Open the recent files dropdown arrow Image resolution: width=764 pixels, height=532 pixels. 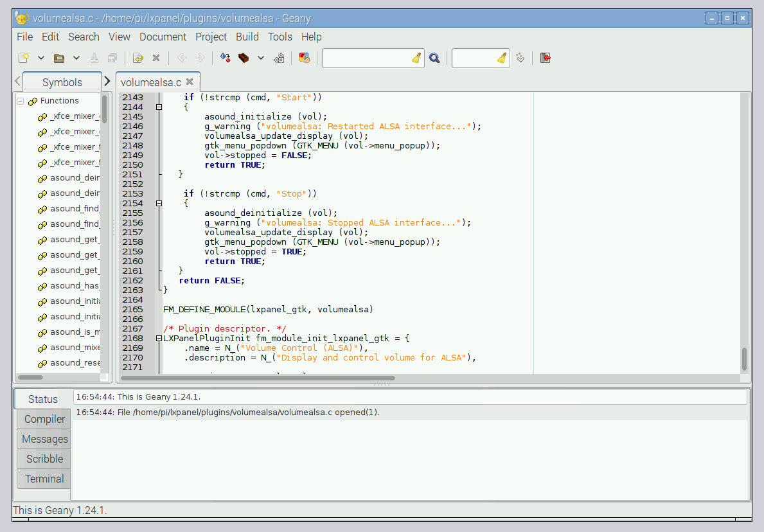76,58
